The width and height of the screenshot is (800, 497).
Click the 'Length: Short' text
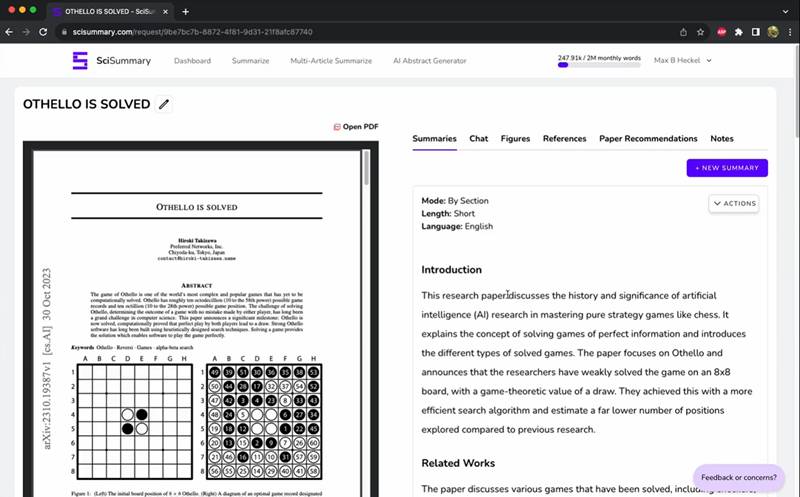[x=448, y=214]
